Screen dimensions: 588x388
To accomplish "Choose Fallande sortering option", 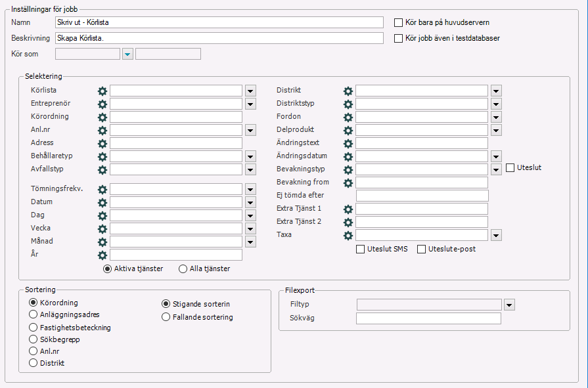I will click(x=166, y=317).
